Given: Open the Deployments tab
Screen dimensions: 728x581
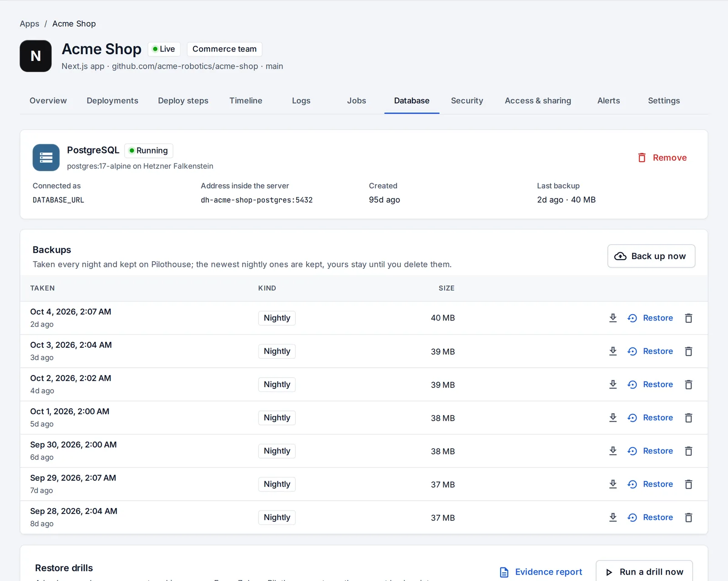Looking at the screenshot, I should [x=112, y=101].
